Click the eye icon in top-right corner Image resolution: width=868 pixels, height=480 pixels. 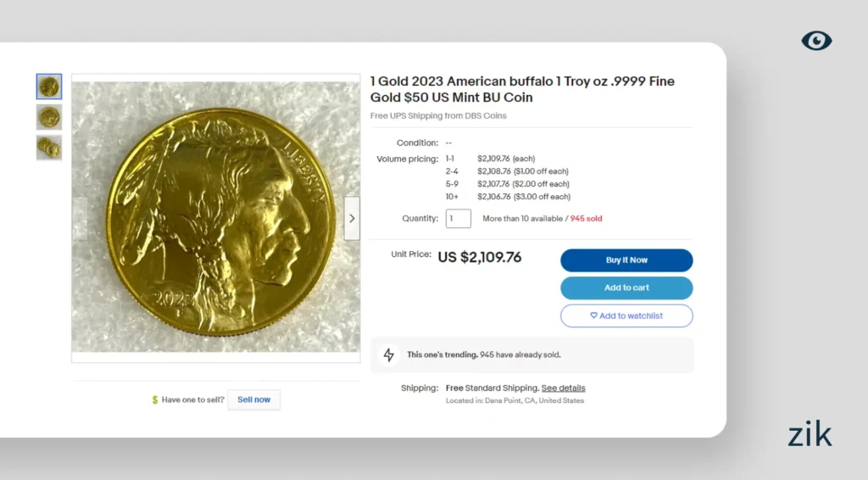click(816, 40)
